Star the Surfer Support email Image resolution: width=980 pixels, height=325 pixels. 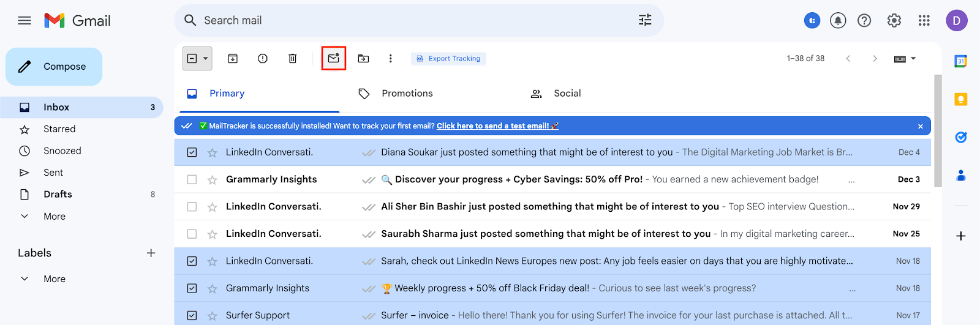coord(212,316)
